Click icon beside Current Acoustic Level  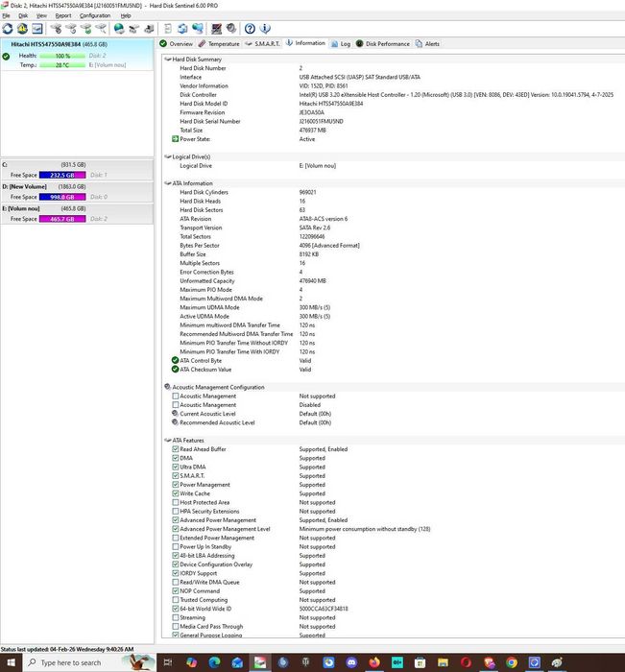175,414
